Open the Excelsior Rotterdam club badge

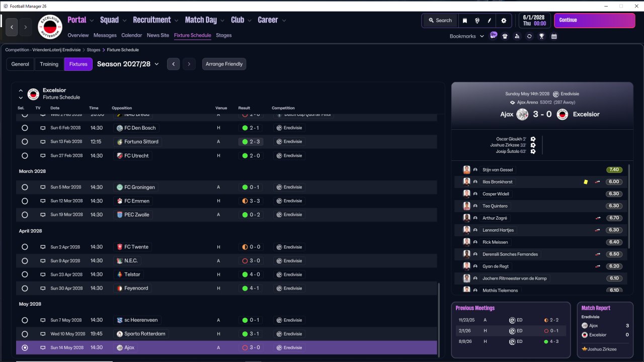(x=50, y=27)
